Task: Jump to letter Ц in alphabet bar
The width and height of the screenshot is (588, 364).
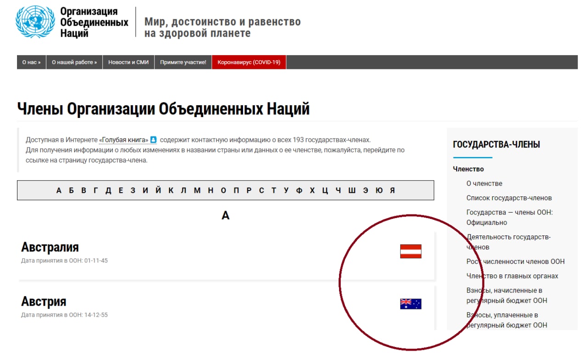Action: click(325, 190)
